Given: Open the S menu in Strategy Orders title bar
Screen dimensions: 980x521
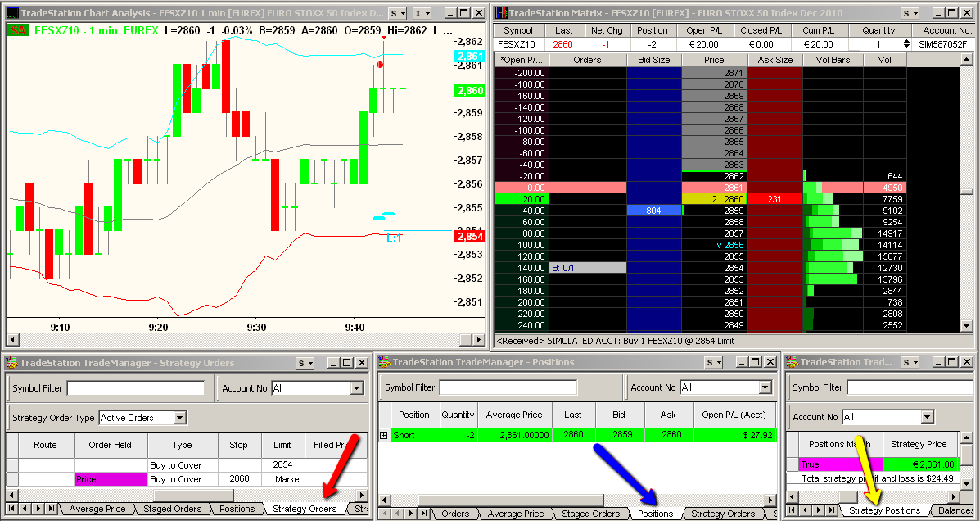Looking at the screenshot, I should [x=305, y=363].
